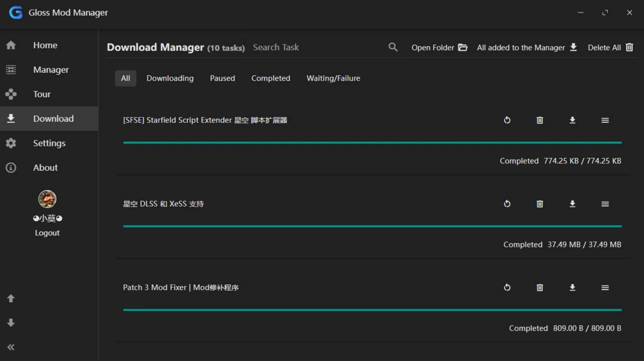
Task: Open the About page icon
Action: (11, 168)
